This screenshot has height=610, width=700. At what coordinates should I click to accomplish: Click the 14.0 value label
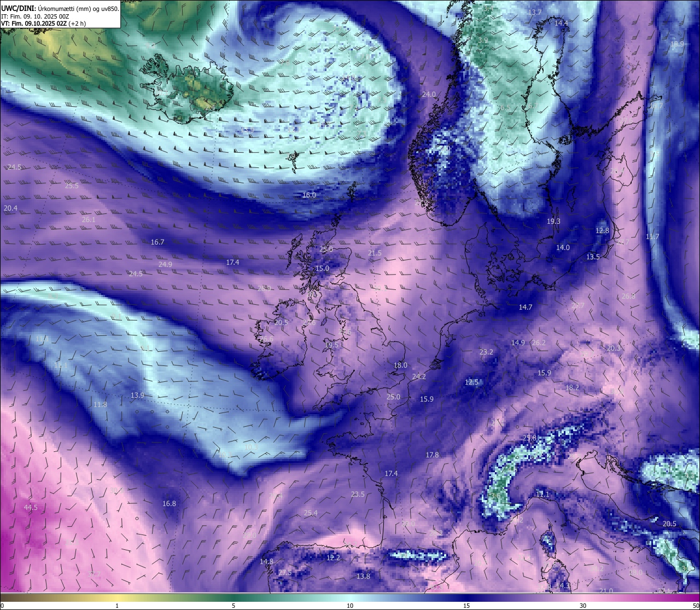point(563,247)
